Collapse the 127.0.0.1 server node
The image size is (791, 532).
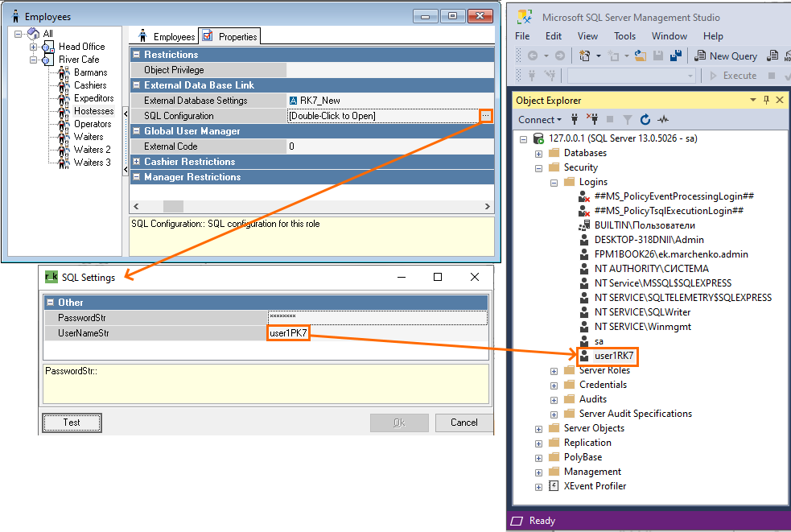(524, 138)
